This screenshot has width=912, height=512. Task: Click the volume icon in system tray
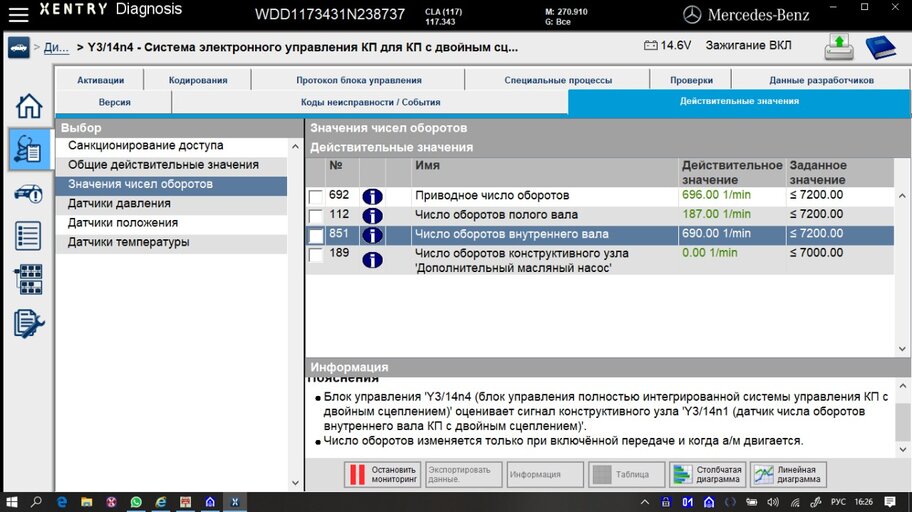pos(772,502)
